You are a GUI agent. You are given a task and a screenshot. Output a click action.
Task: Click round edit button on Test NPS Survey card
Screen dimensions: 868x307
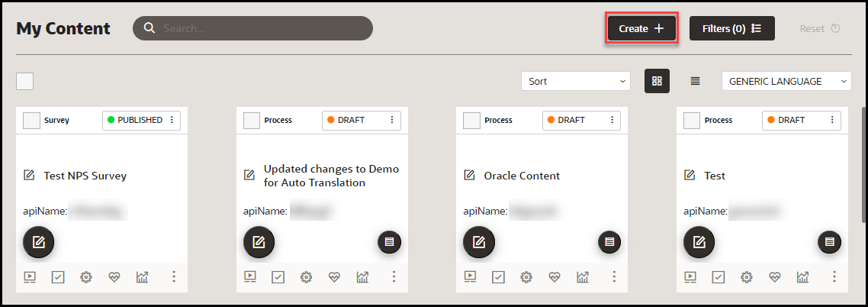pyautogui.click(x=38, y=242)
